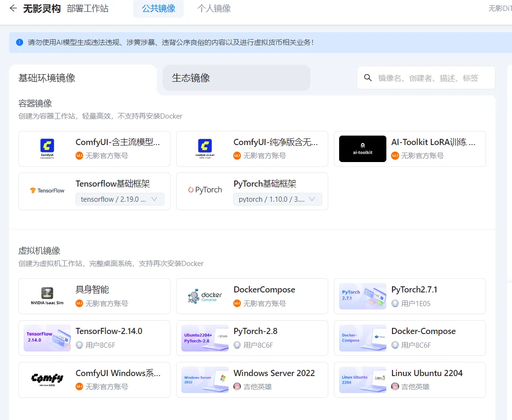Click 用户1E05 creator name
The height and width of the screenshot is (420, 512).
pos(416,303)
